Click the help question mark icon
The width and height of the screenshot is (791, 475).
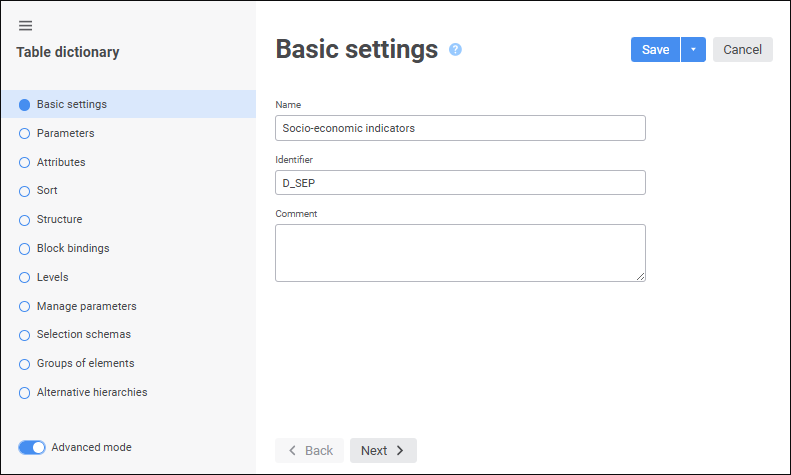(x=455, y=49)
